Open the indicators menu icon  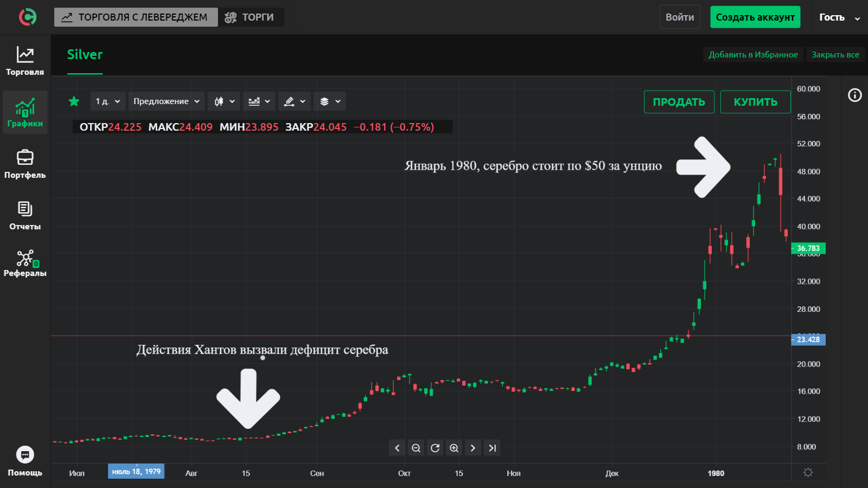259,101
